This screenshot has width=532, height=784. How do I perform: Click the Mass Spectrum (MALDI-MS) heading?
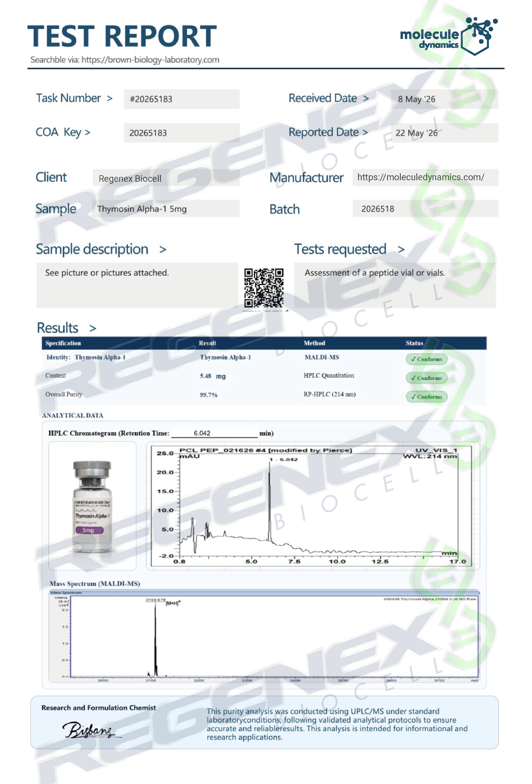(95, 584)
